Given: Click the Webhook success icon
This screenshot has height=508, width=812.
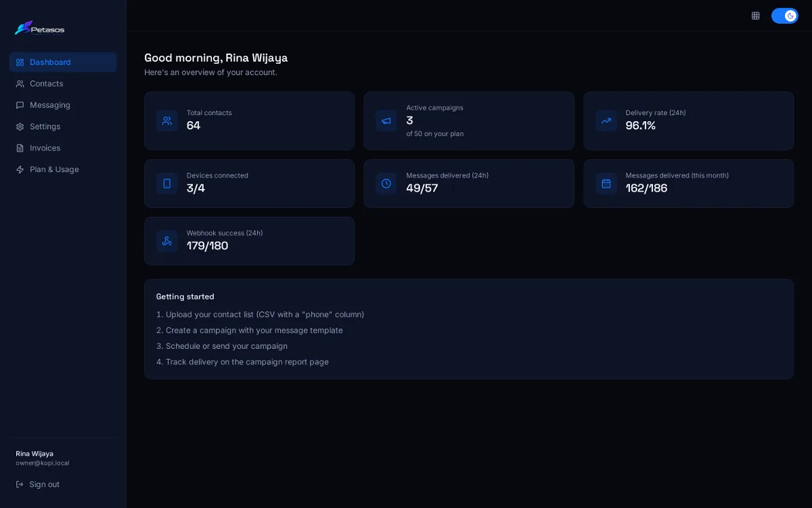Looking at the screenshot, I should point(167,241).
